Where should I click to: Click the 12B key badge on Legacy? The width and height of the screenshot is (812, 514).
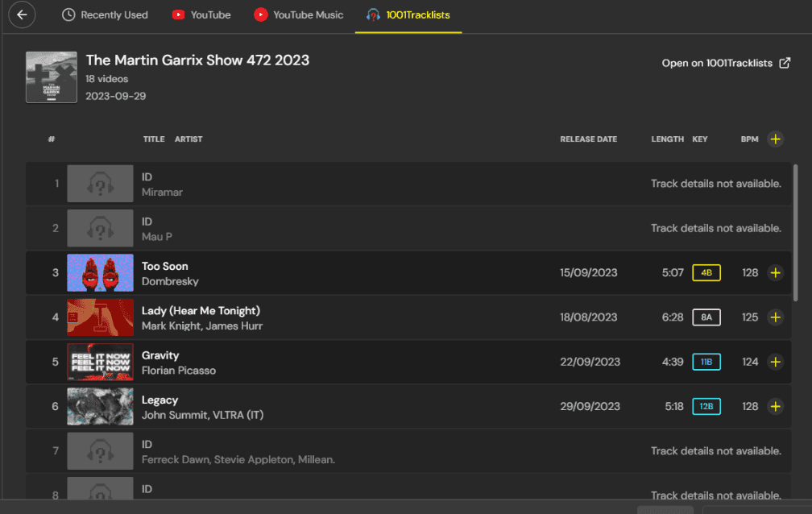point(706,406)
